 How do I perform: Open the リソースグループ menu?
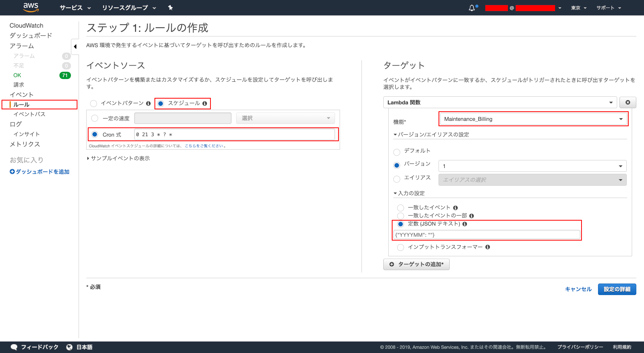(x=129, y=8)
